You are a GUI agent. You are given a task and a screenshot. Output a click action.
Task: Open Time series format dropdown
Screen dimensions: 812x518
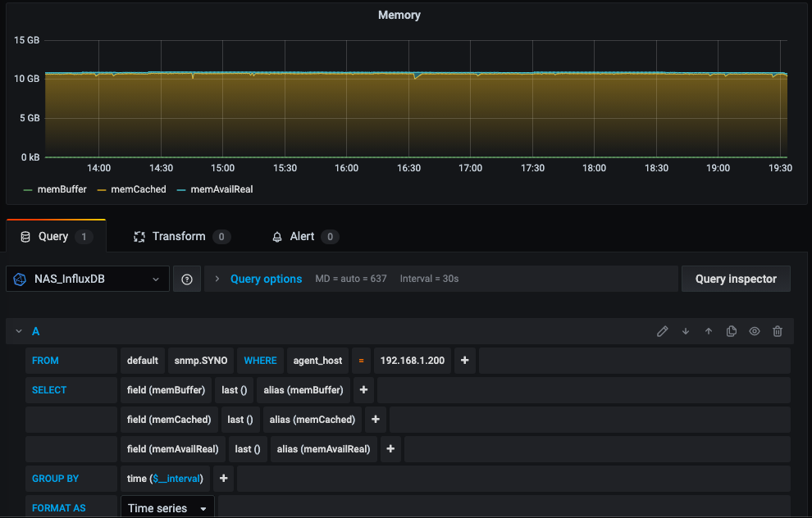coord(167,507)
